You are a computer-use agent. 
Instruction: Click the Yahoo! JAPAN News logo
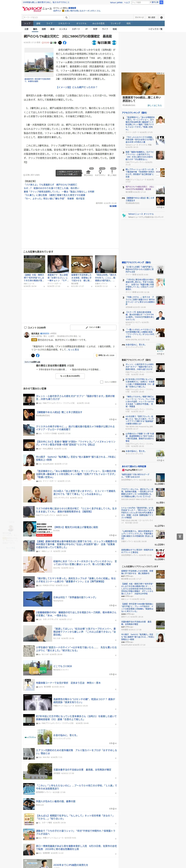click(37, 9)
